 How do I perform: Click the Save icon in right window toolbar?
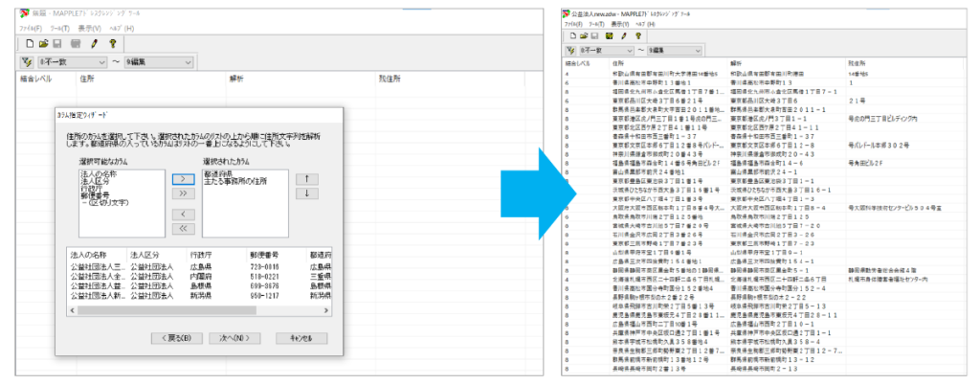pyautogui.click(x=595, y=35)
